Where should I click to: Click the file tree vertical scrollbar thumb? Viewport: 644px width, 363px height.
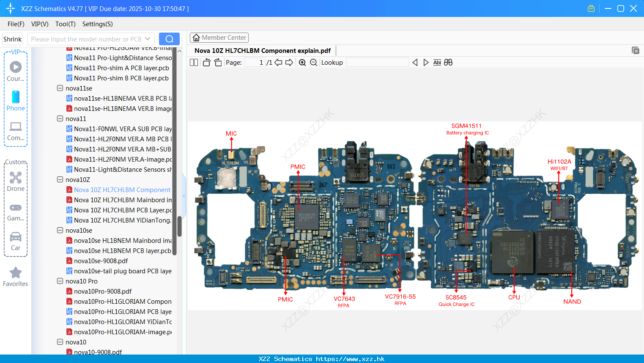click(179, 226)
